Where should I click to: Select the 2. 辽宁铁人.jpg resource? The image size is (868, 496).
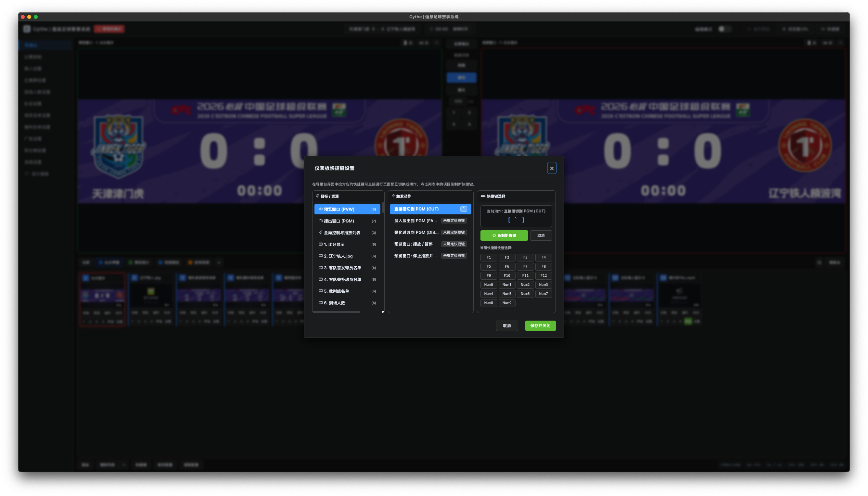[347, 256]
